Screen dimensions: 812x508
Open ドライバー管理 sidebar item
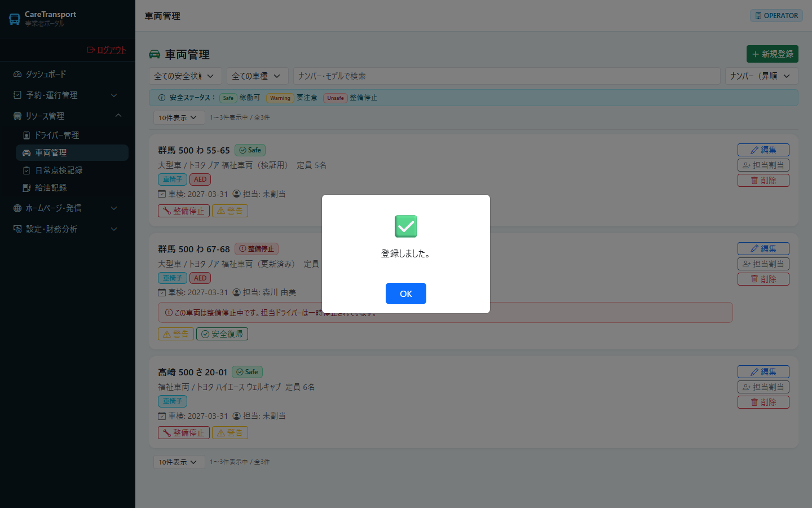pos(72,135)
